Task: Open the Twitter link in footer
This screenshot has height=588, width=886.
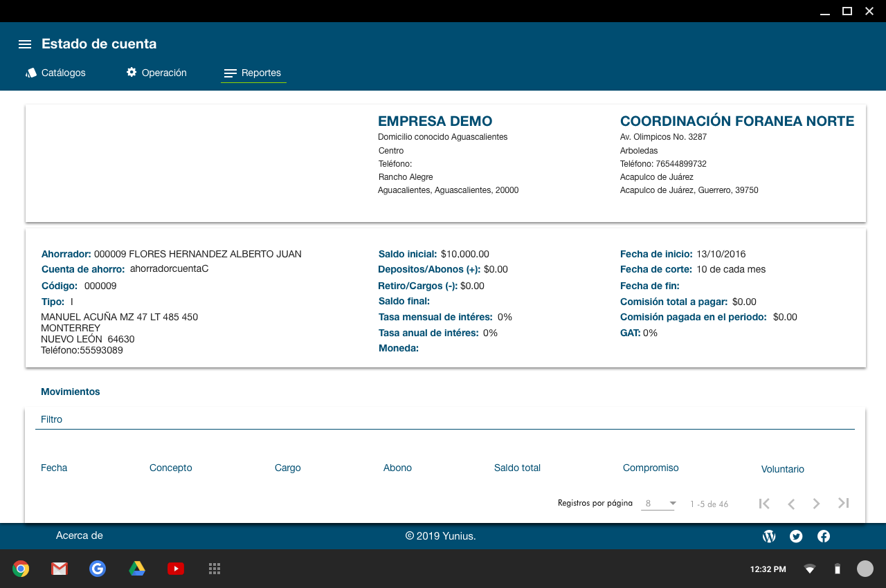Action: coord(796,536)
